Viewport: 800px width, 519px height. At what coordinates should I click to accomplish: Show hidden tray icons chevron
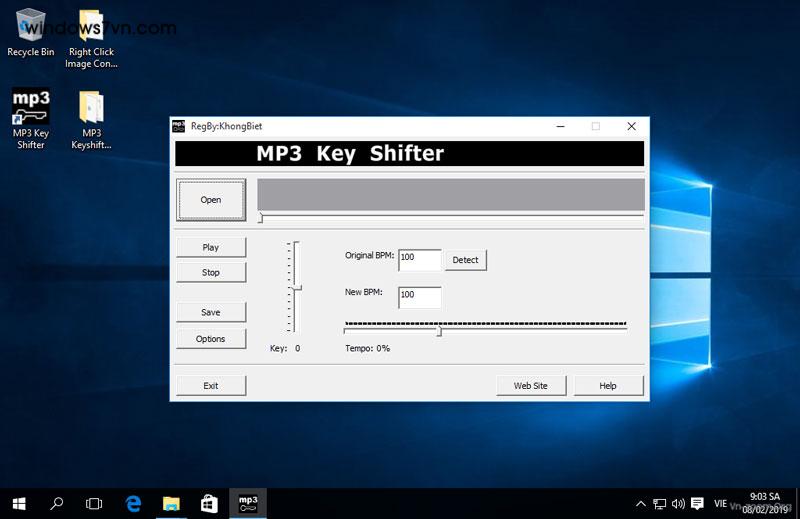(641, 504)
